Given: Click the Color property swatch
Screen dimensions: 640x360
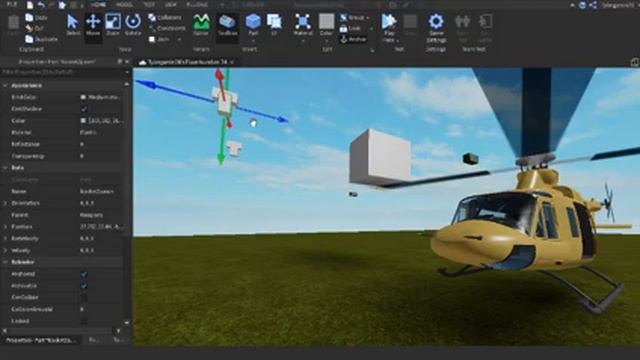Looking at the screenshot, I should click(83, 121).
